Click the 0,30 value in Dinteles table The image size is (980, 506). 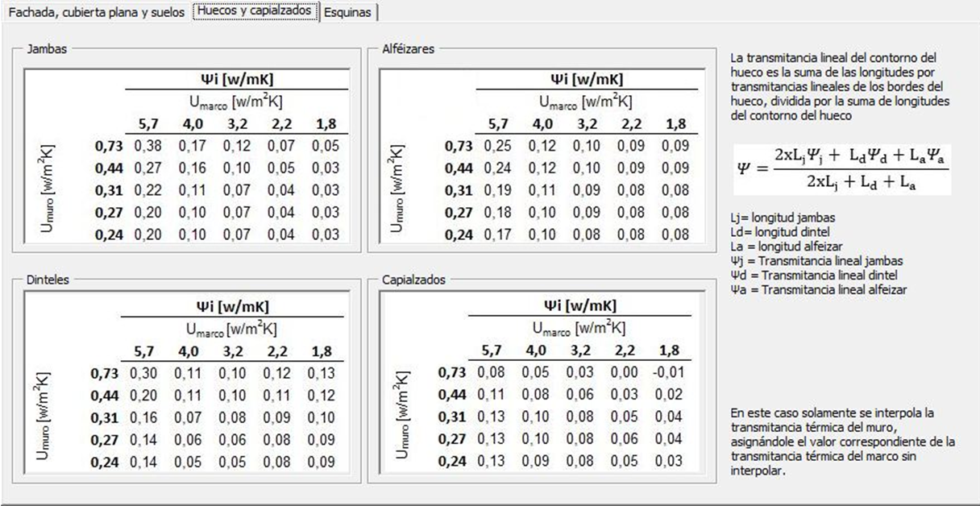tap(143, 373)
